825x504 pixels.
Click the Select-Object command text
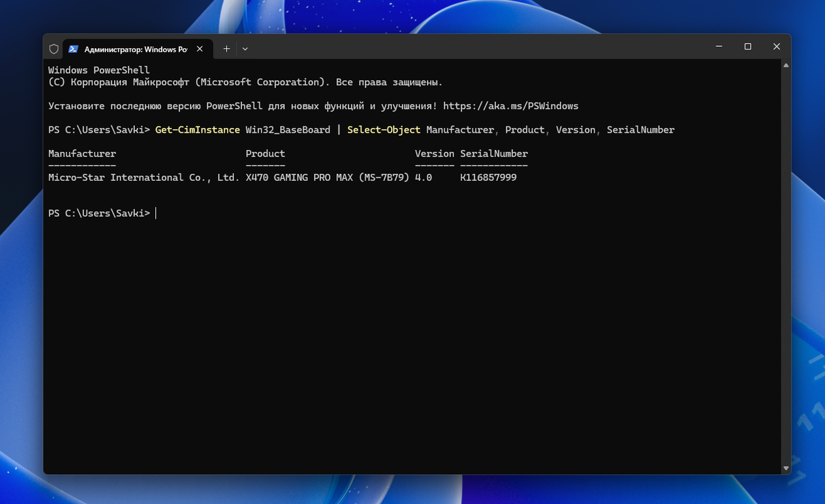click(384, 130)
